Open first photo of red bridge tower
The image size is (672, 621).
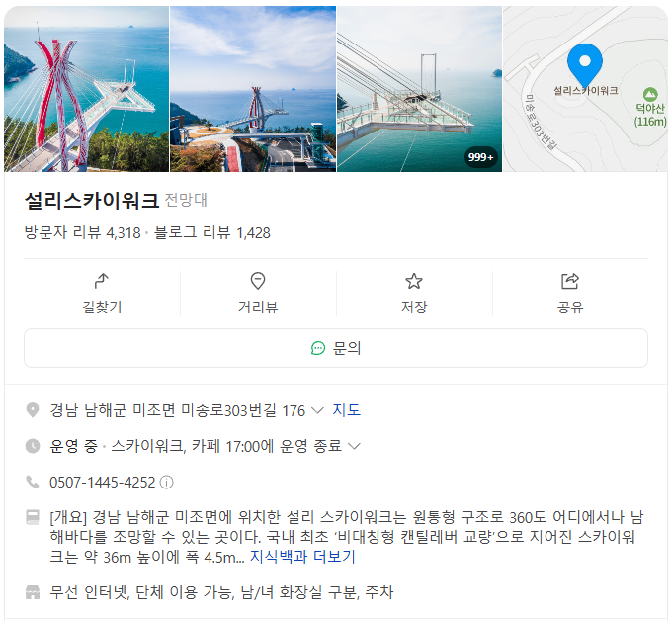(x=87, y=89)
